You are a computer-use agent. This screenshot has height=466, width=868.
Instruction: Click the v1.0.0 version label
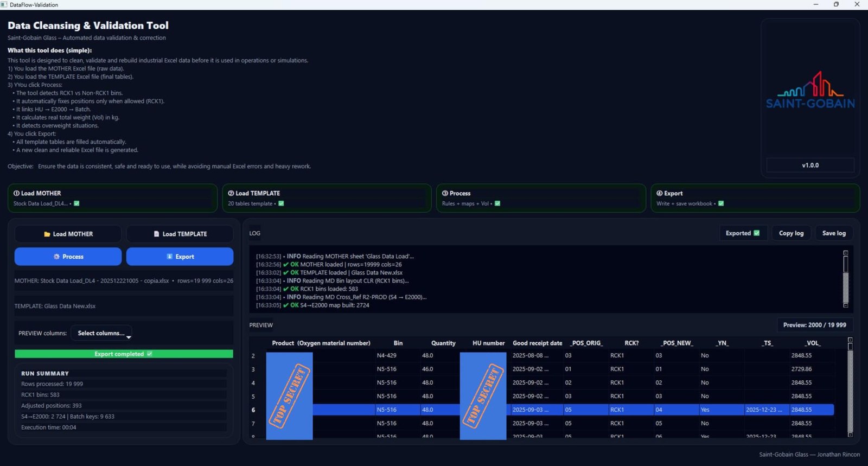810,165
